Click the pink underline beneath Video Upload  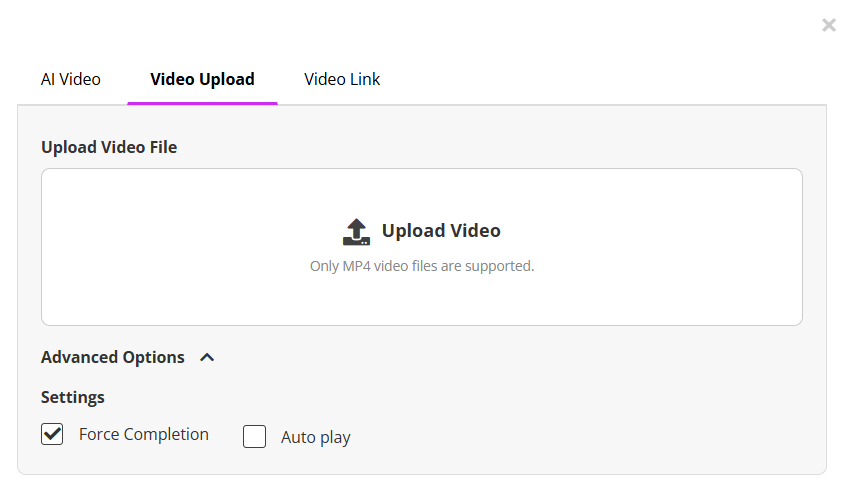pos(202,102)
